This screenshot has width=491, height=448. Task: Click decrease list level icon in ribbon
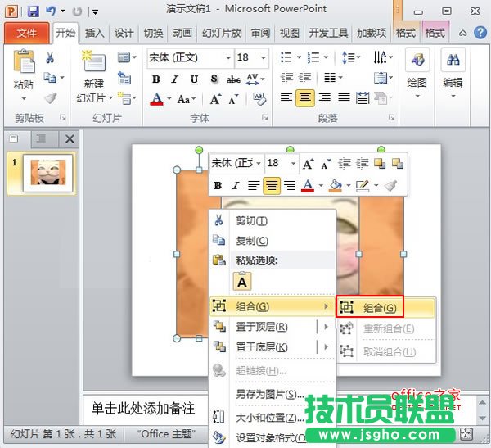[x=286, y=77]
